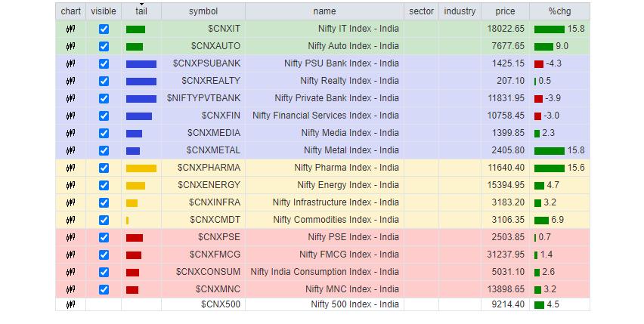Click chart icon for Nifty Realty Index
The height and width of the screenshot is (324, 644).
tap(70, 81)
